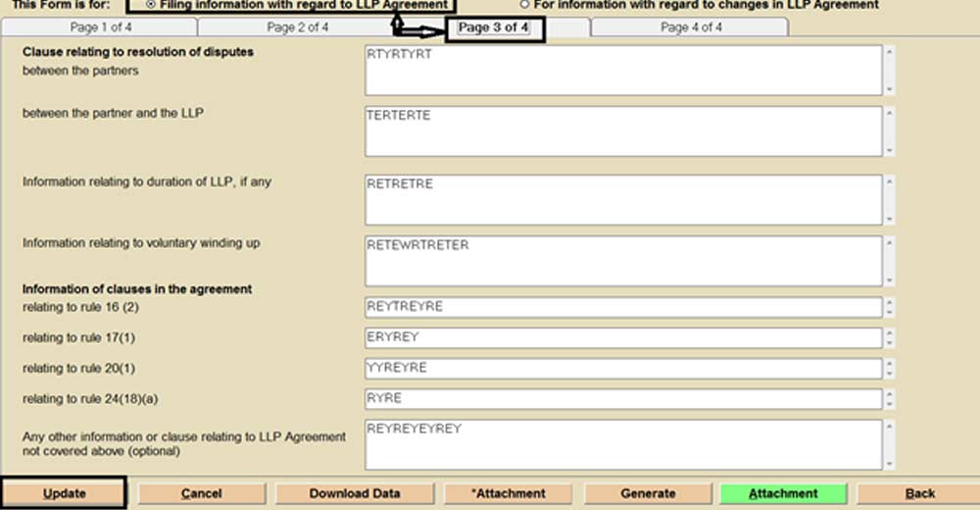Click the duration of LLP text area

coord(622,200)
